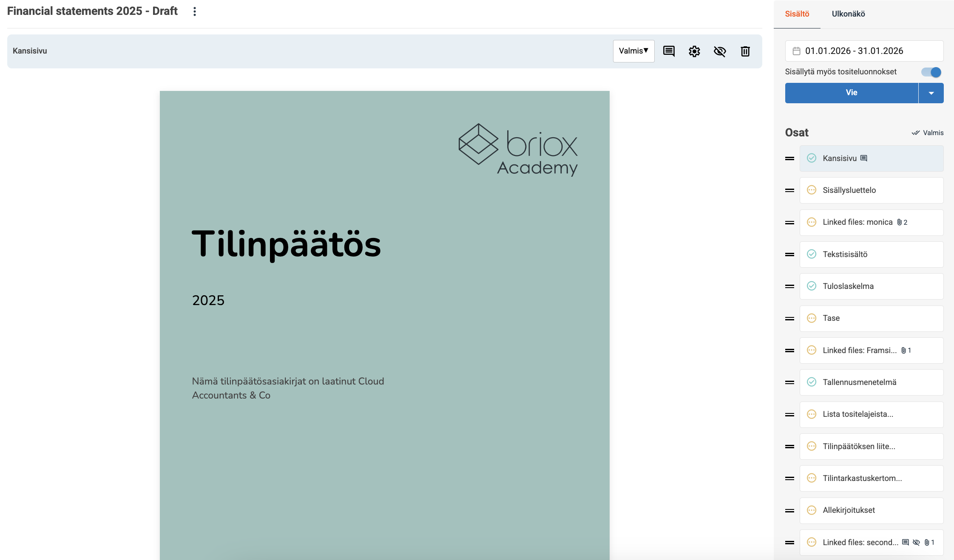
Task: Expand the arrow next to Vie button
Action: coord(931,93)
